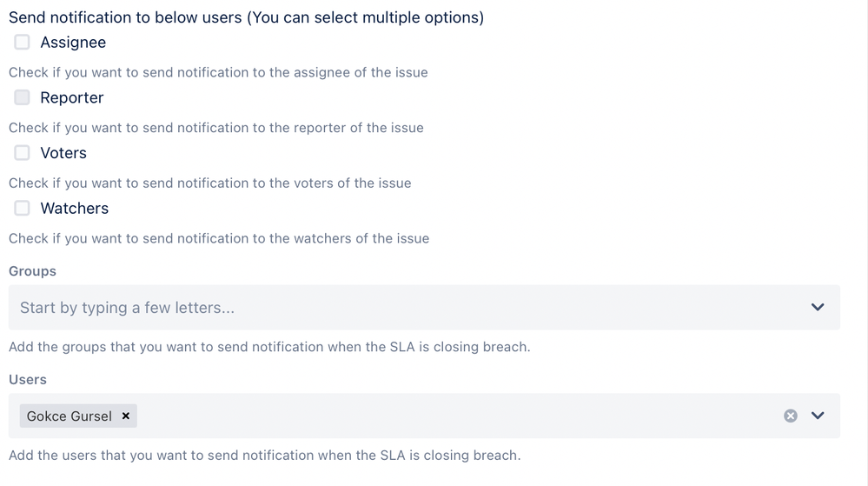
Task: Enable the Assignee notification checkbox
Action: [x=23, y=42]
